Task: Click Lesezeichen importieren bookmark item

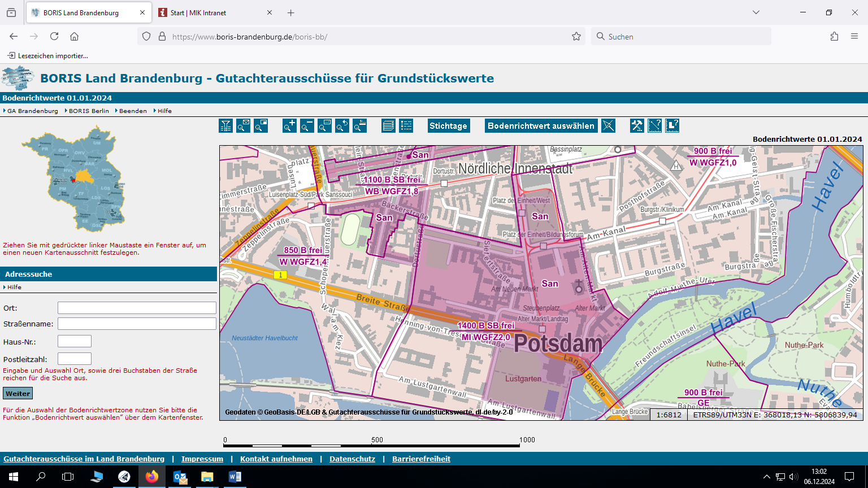Action: tap(48, 55)
